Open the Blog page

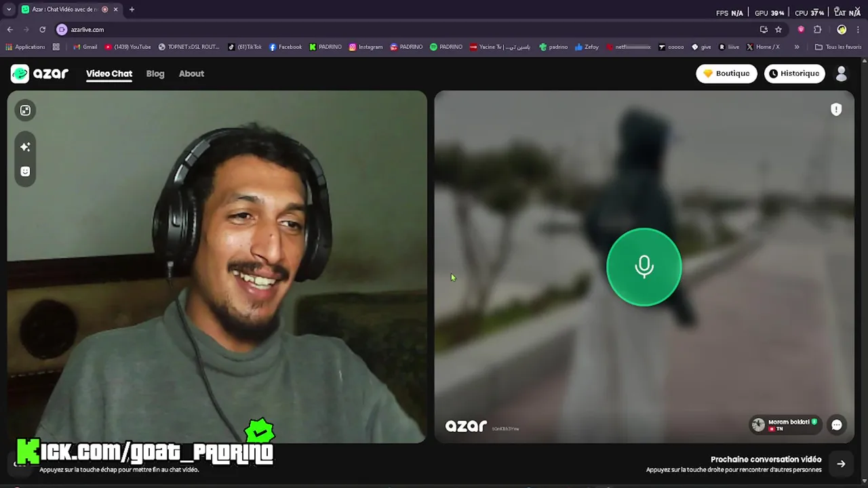tap(155, 73)
